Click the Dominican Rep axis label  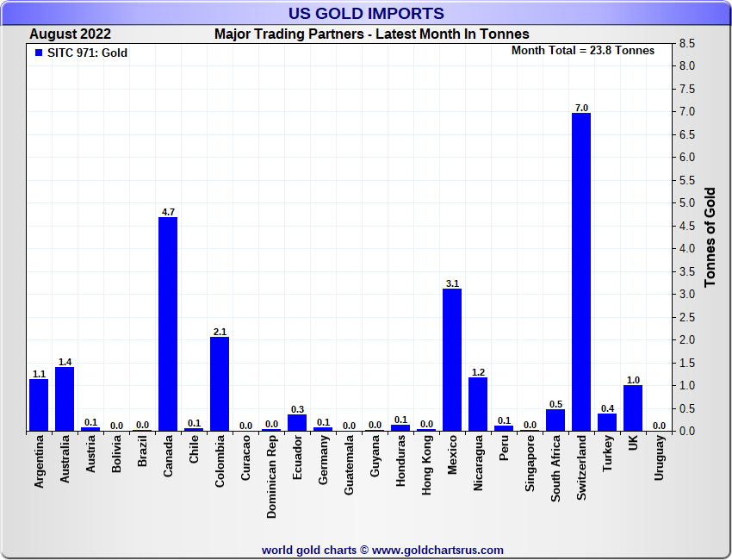click(x=271, y=476)
